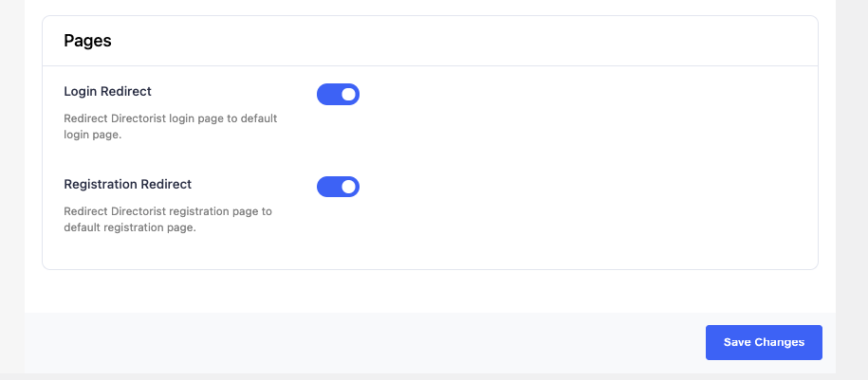The width and height of the screenshot is (868, 380).
Task: Click the Login Redirect label text
Action: pos(107,91)
